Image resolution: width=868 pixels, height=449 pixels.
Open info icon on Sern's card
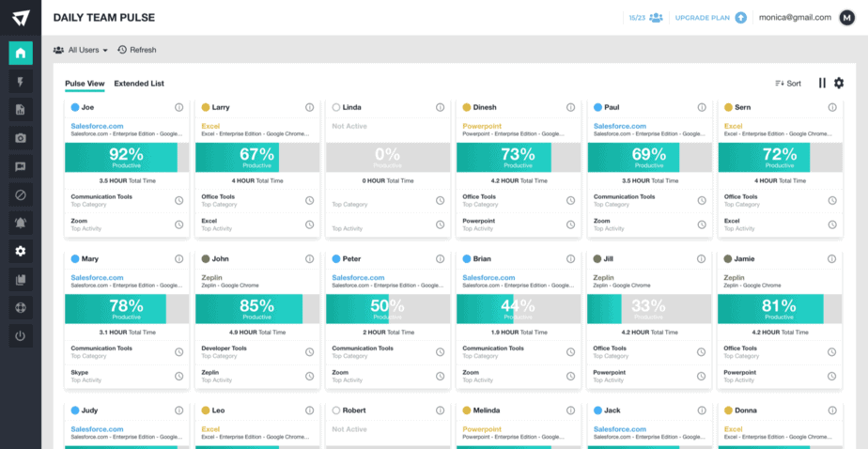[x=832, y=107]
